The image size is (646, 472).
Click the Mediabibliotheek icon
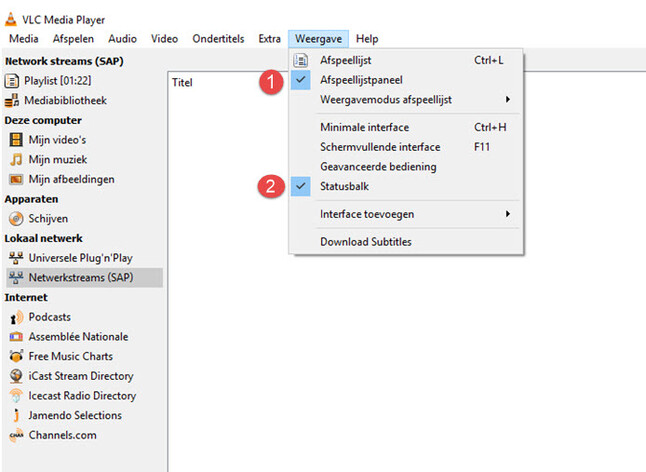point(12,100)
